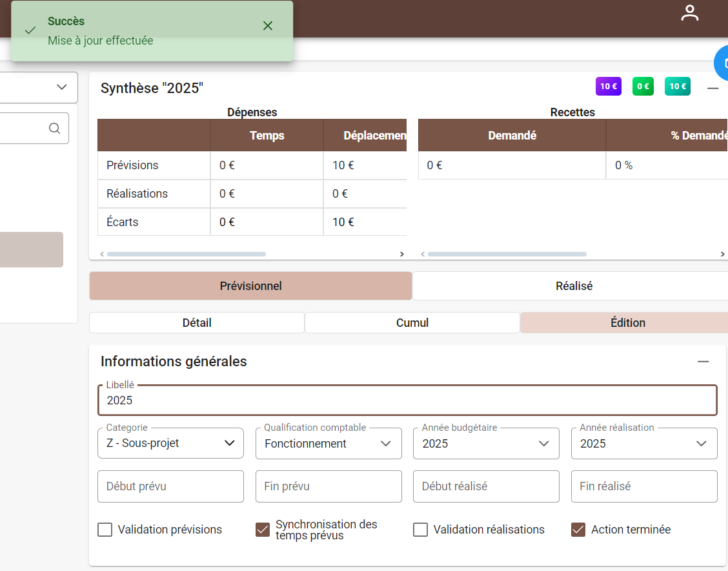
Task: Collapse the Synthèse "2025" panel
Action: point(712,88)
